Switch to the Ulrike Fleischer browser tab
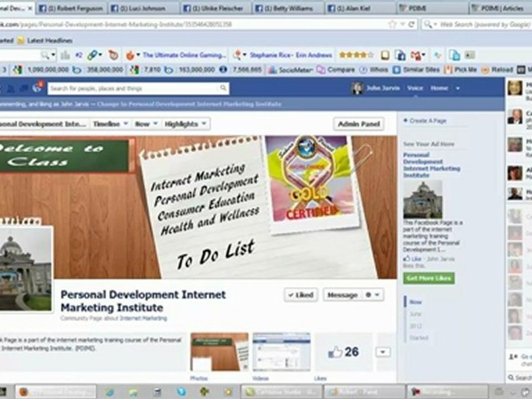Viewport: 532px width, 399px height. [x=215, y=8]
